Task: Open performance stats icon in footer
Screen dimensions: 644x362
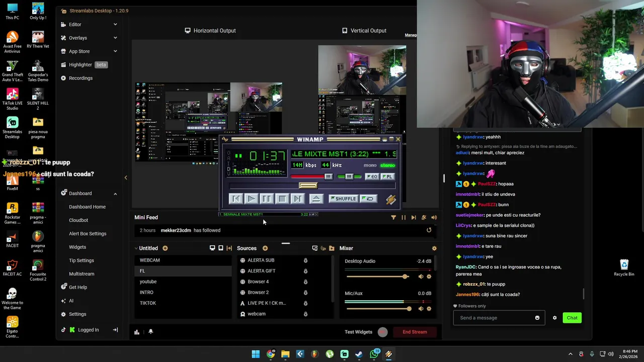Action: tap(137, 332)
